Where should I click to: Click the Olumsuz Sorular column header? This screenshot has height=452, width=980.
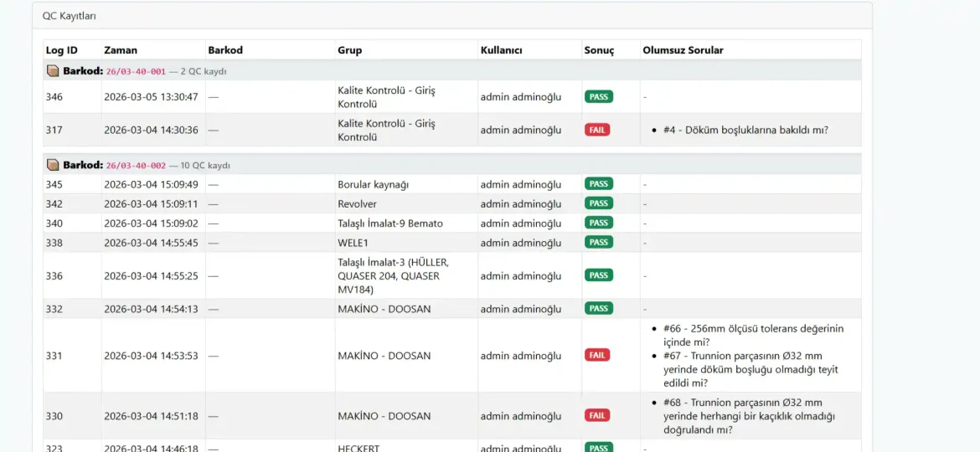click(x=683, y=50)
